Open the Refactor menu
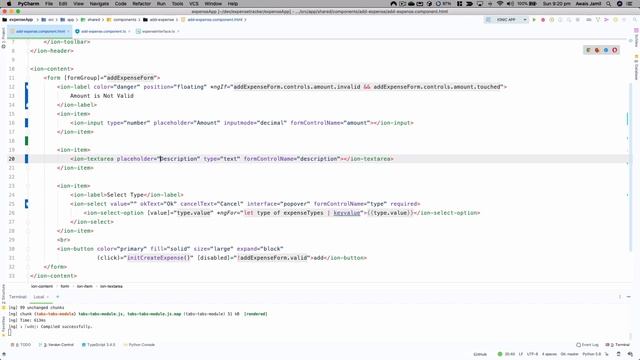 tap(141, 4)
